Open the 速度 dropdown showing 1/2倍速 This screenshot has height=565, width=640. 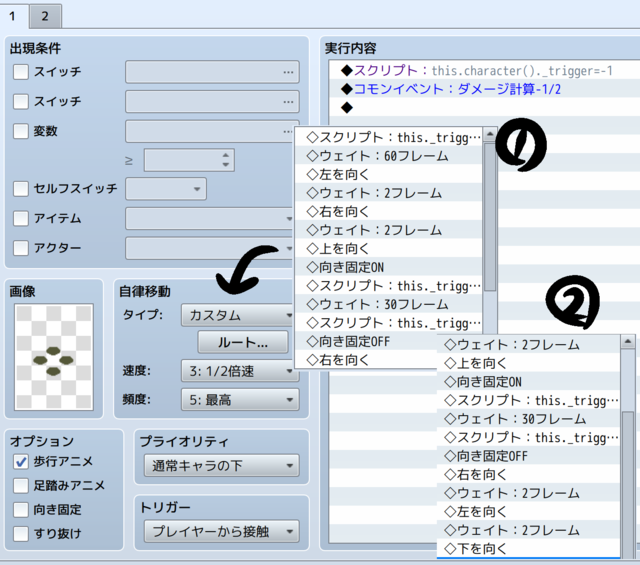(x=240, y=371)
